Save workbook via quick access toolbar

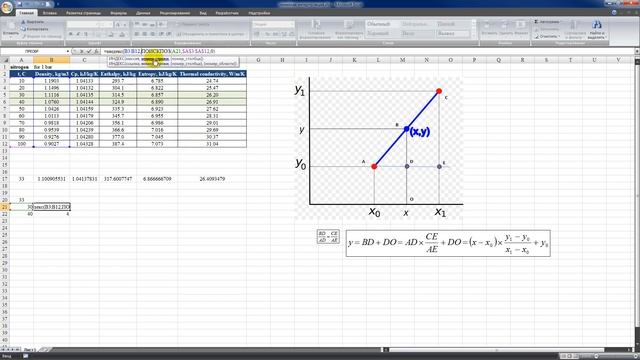[x=20, y=4]
